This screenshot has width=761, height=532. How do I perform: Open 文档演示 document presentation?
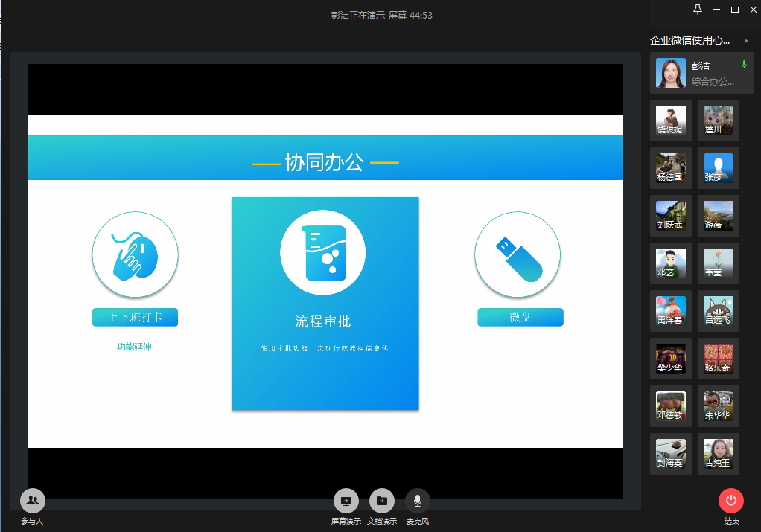[x=381, y=501]
